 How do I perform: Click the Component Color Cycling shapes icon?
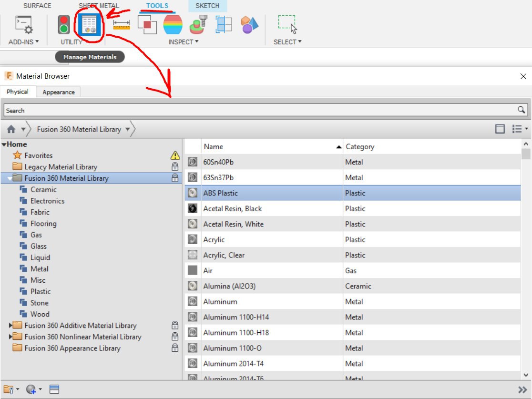(249, 25)
